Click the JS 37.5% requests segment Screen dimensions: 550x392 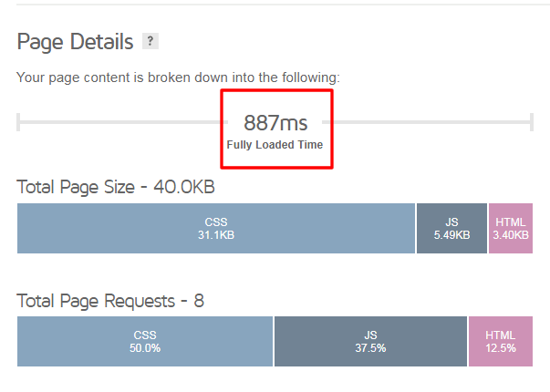click(370, 342)
